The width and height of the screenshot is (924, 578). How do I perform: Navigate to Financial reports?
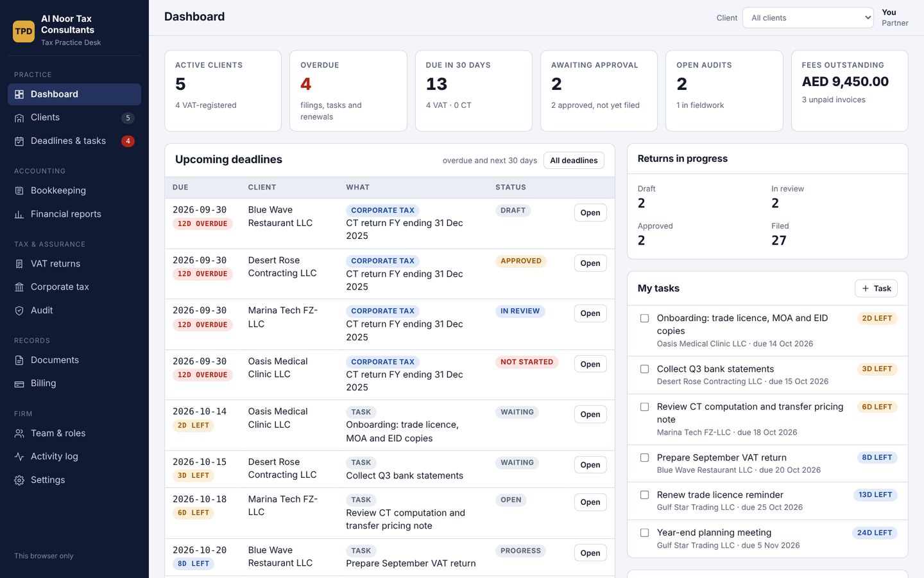point(74,215)
